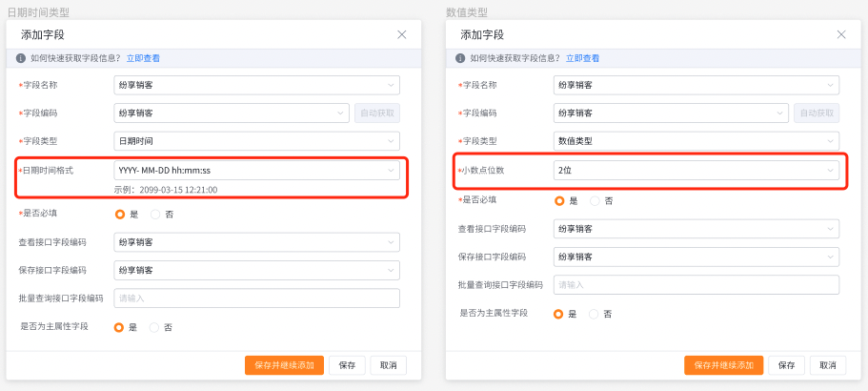The height and width of the screenshot is (391, 868).
Task: Select 否 for 是否为主属性字段 in left dialog
Action: tap(154, 327)
